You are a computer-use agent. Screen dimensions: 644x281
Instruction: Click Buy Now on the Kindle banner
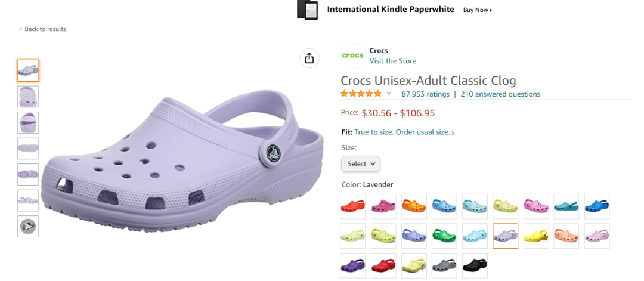478,10
